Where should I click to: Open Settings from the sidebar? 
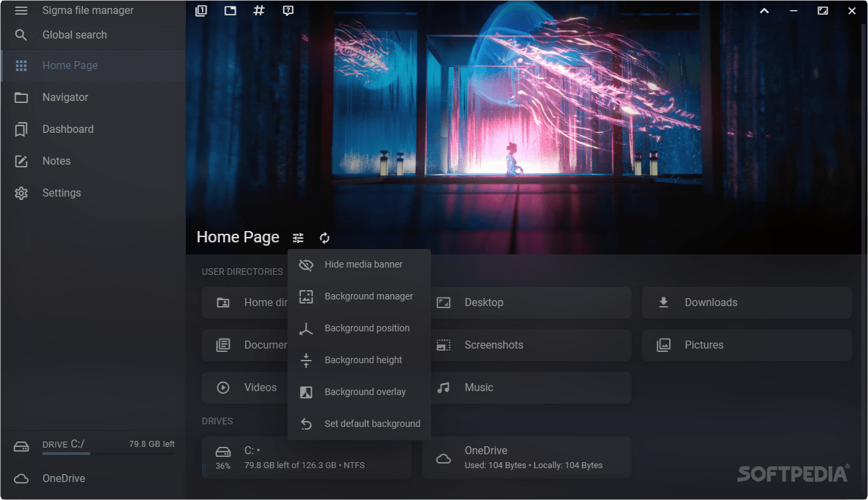coord(93,193)
